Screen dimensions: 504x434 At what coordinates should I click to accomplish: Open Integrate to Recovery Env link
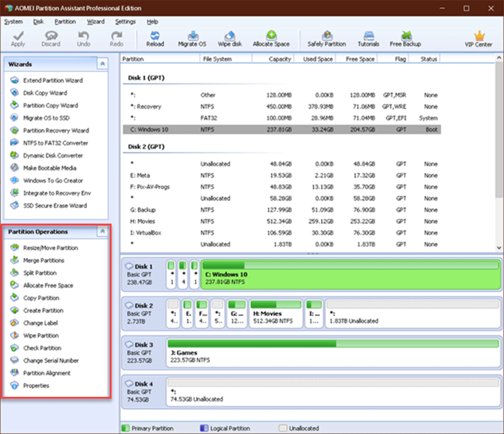point(57,193)
